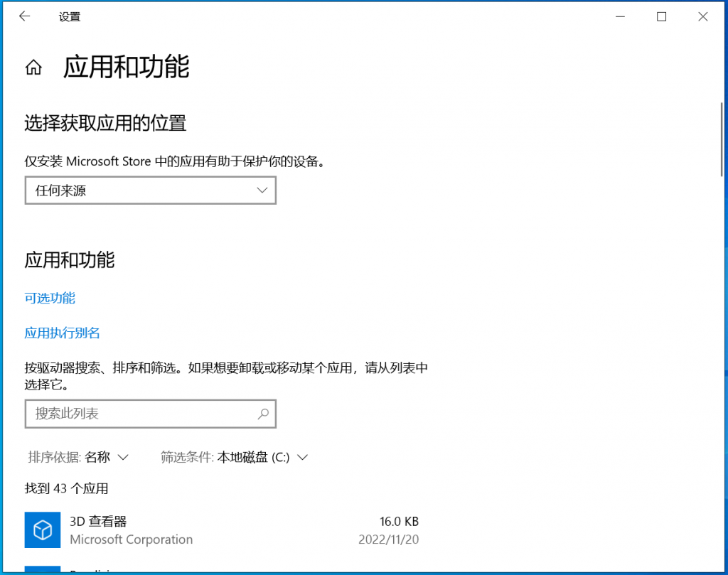The image size is (728, 575).
Task: Expand the 排序依据: 名称 sort dropdown
Action: [78, 457]
